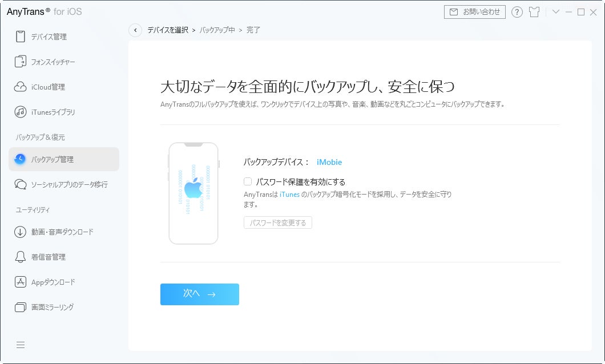Image resolution: width=605 pixels, height=364 pixels.
Task: Click the hamburger menu icon at sidebar bottom
Action: coord(21,345)
